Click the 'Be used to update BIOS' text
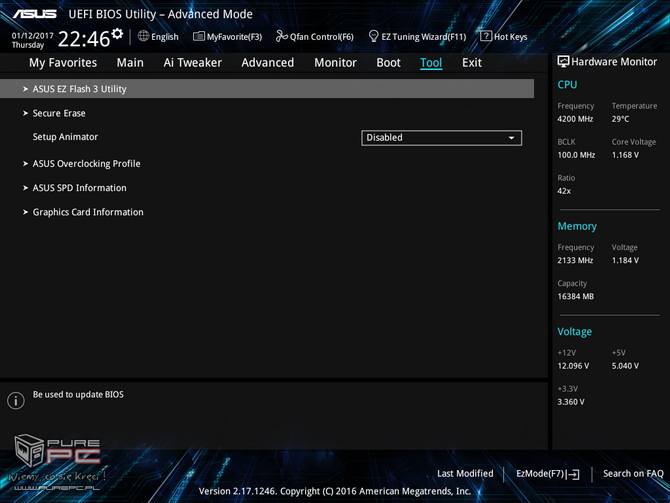Viewport: 670px width, 503px height. 78,394
